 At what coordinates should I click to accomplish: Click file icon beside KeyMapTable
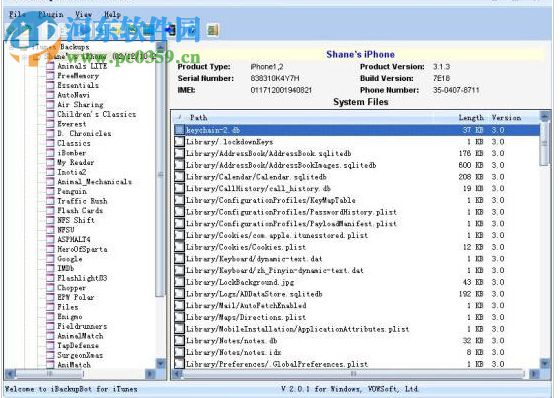(x=179, y=200)
